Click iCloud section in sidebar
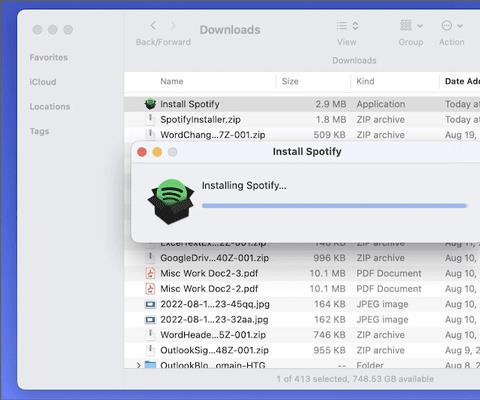The width and height of the screenshot is (480, 400). [x=43, y=82]
